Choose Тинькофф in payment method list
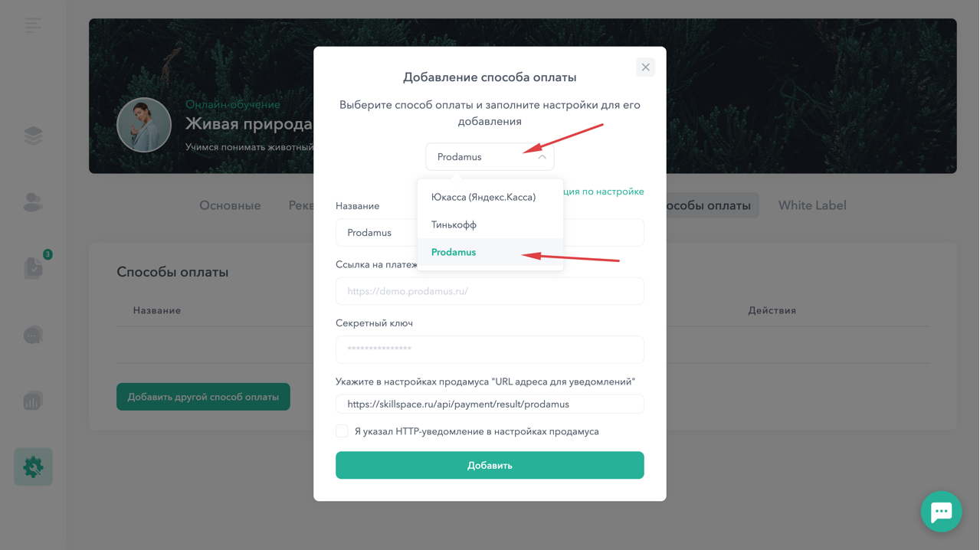980x550 pixels. tap(454, 224)
